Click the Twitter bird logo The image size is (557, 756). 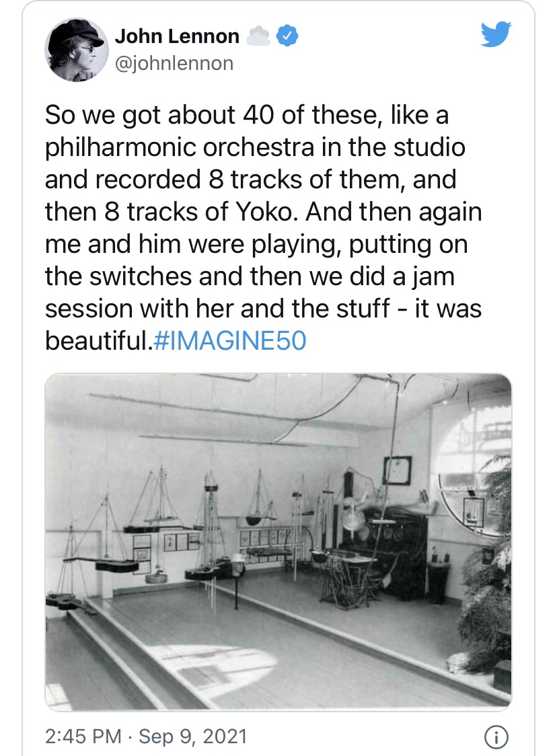(x=496, y=36)
